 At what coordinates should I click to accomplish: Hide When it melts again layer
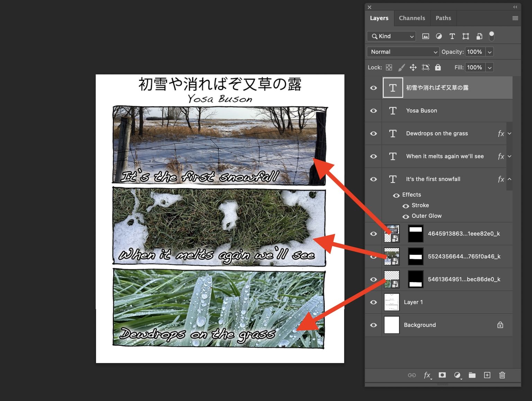click(x=373, y=156)
